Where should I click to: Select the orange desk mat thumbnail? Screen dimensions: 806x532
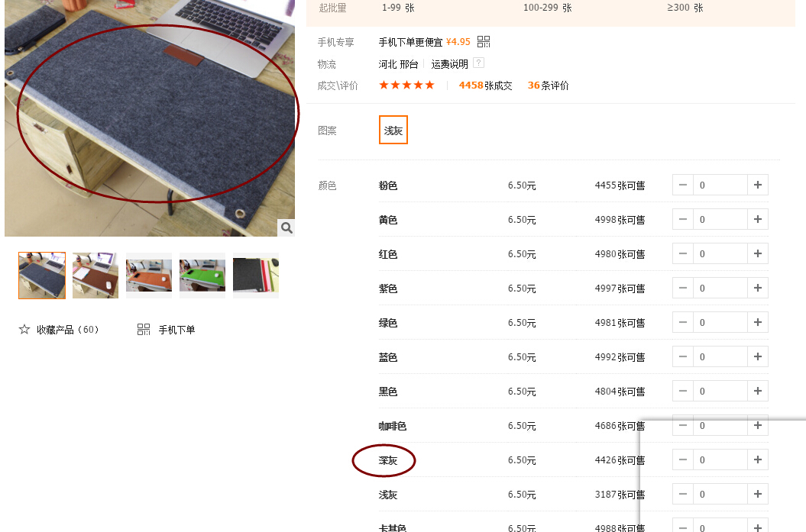click(149, 276)
